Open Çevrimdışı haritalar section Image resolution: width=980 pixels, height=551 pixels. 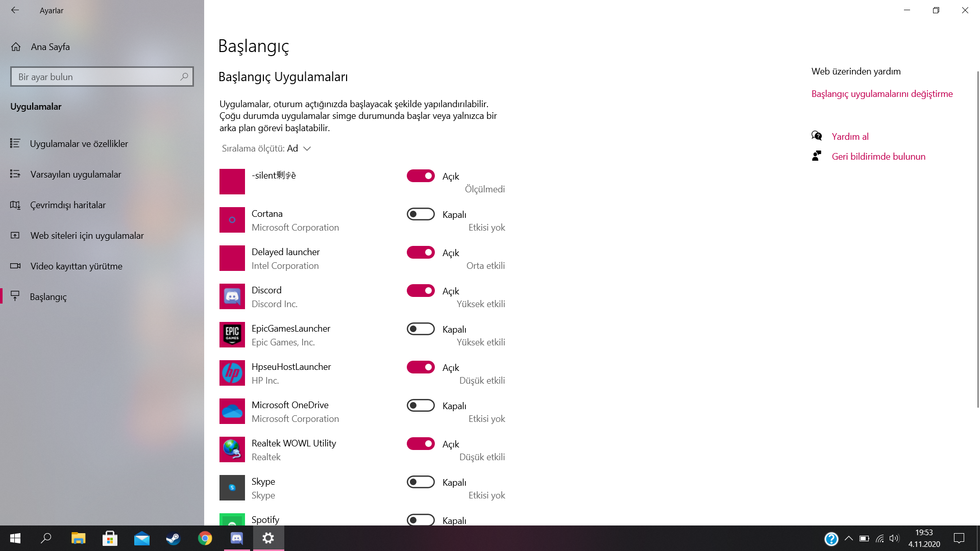coord(102,205)
